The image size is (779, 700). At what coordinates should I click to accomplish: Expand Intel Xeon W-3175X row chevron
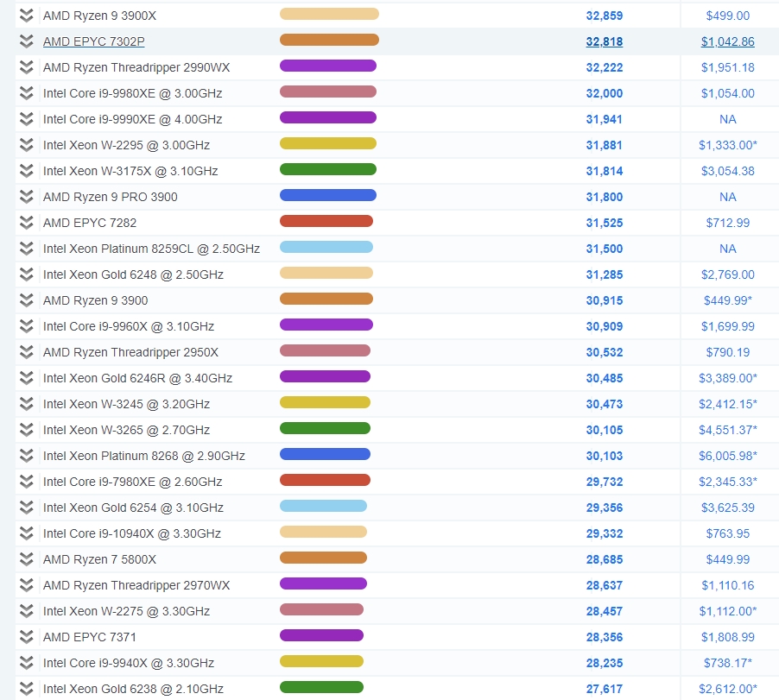click(26, 171)
